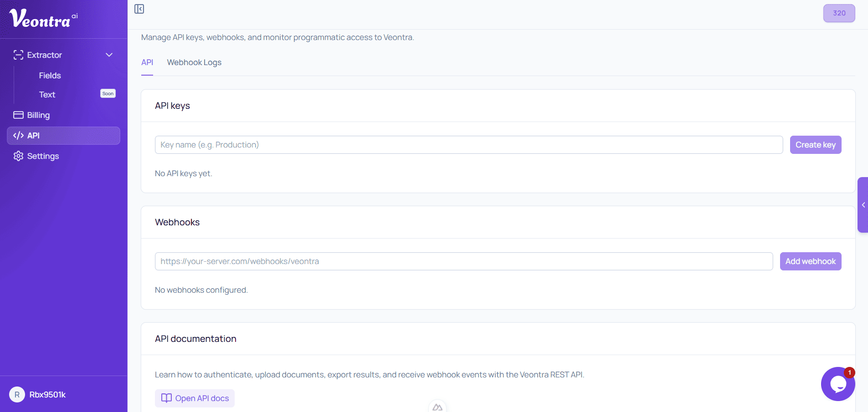Viewport: 868px width, 412px height.
Task: Click the chat notification badge showing 1
Action: click(x=849, y=372)
